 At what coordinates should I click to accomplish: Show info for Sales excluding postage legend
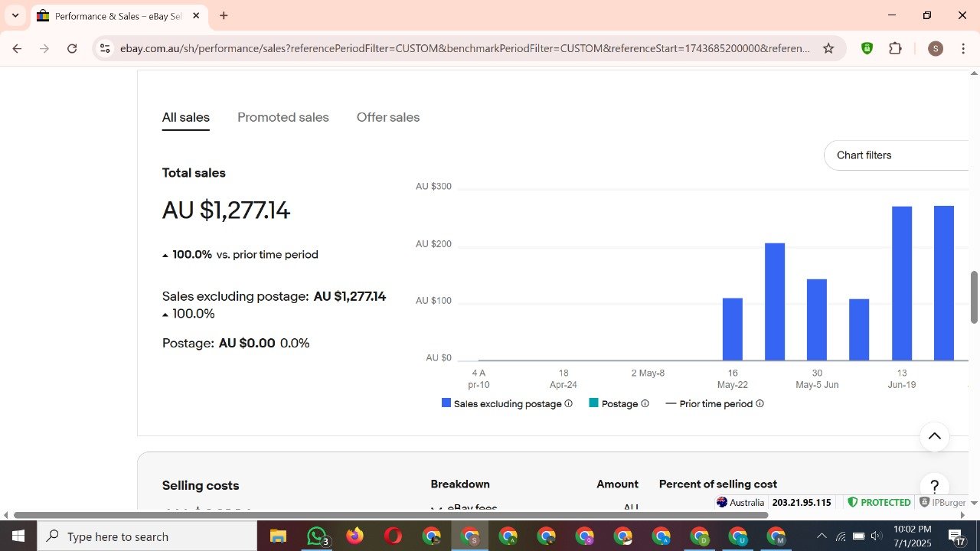(x=568, y=403)
